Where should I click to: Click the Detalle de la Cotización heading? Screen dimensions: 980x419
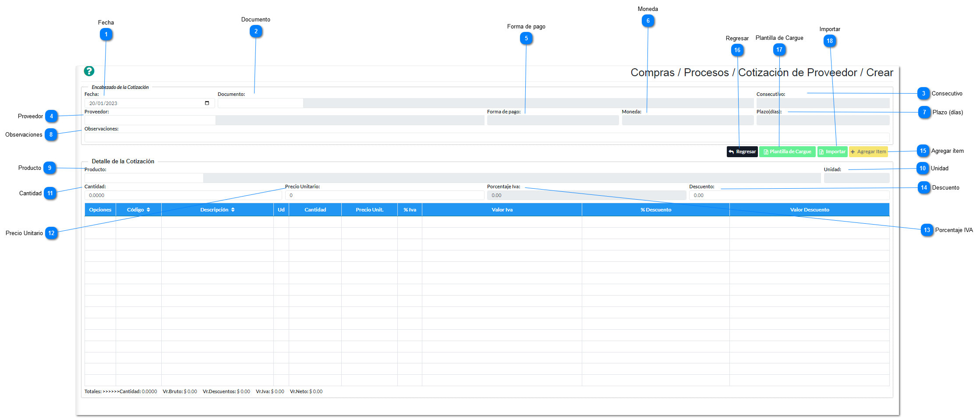123,161
